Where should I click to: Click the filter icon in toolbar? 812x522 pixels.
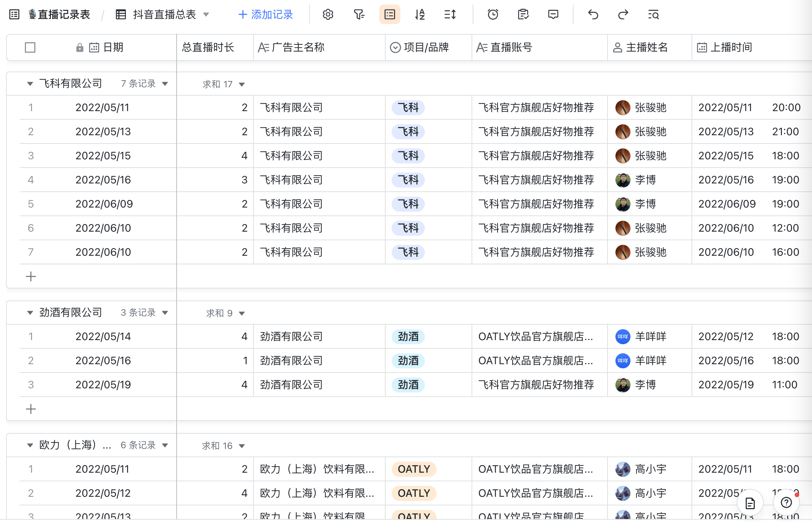359,15
